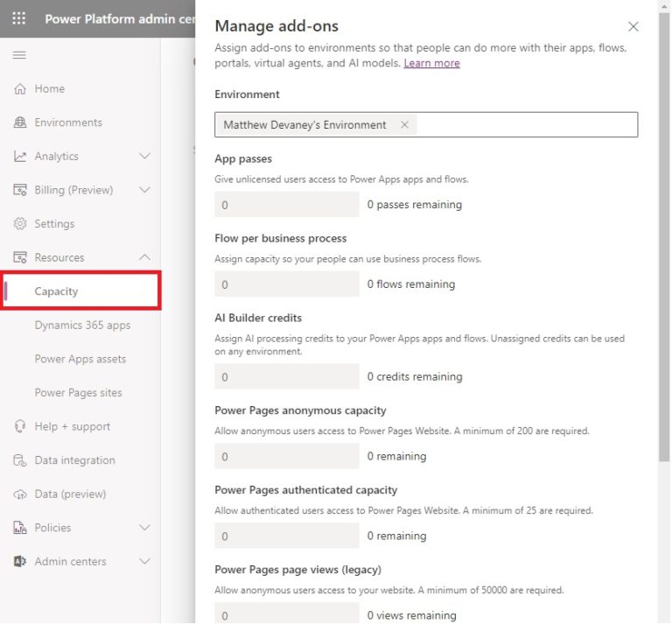Expand the Billing (Preview) chevron

[145, 190]
